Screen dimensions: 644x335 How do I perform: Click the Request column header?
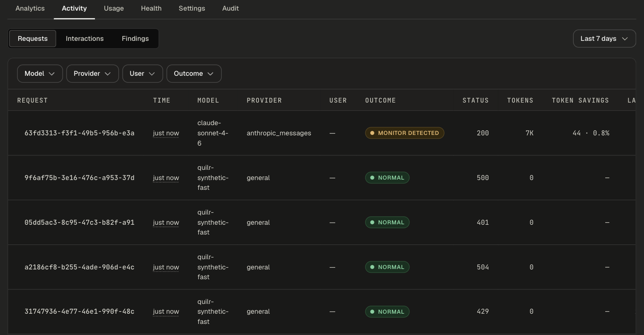[32, 100]
